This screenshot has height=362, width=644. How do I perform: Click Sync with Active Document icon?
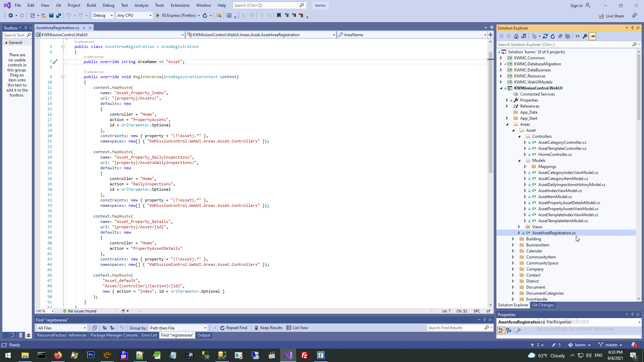pyautogui.click(x=545, y=36)
